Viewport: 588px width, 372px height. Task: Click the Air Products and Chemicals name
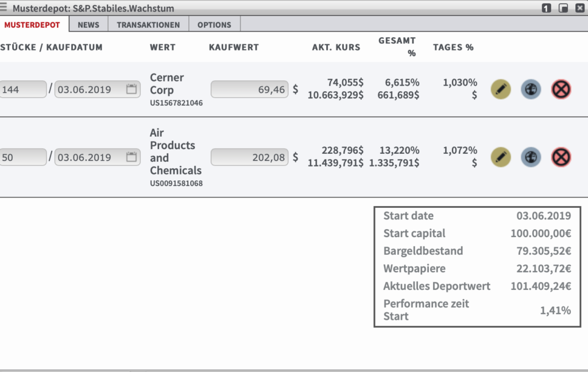coord(176,152)
